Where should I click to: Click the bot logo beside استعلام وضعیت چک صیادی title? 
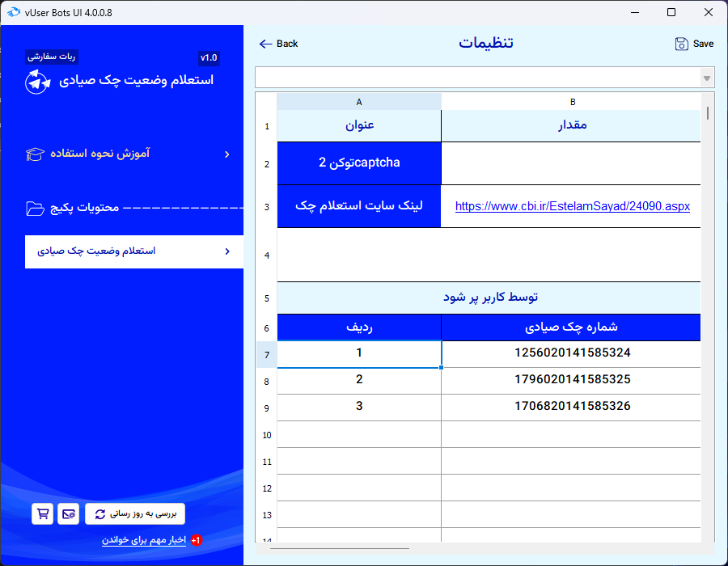tap(37, 82)
